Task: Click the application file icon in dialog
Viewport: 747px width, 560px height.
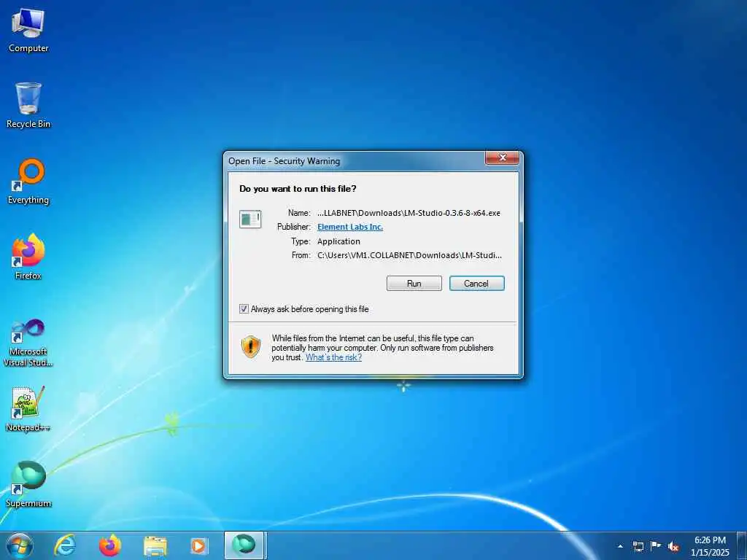Action: (250, 219)
